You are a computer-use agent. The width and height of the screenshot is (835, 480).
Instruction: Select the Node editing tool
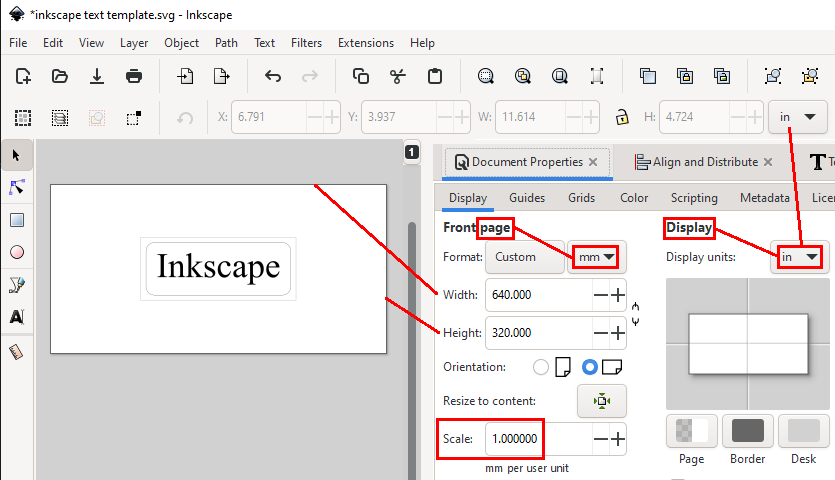17,188
